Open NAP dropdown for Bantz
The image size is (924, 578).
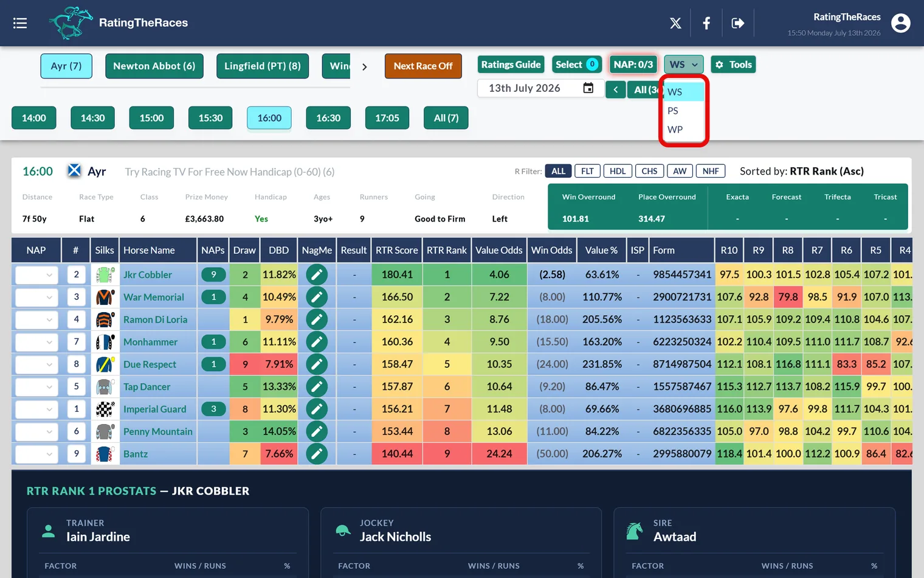point(36,454)
